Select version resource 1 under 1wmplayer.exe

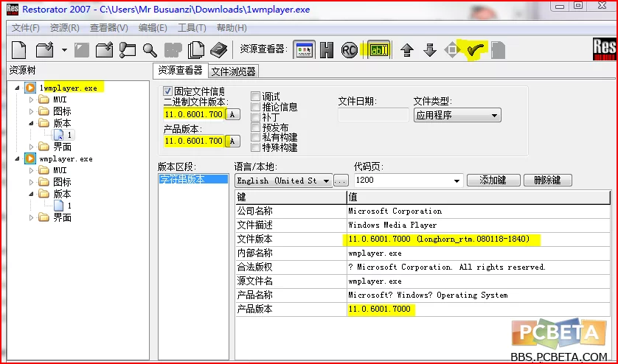click(69, 135)
